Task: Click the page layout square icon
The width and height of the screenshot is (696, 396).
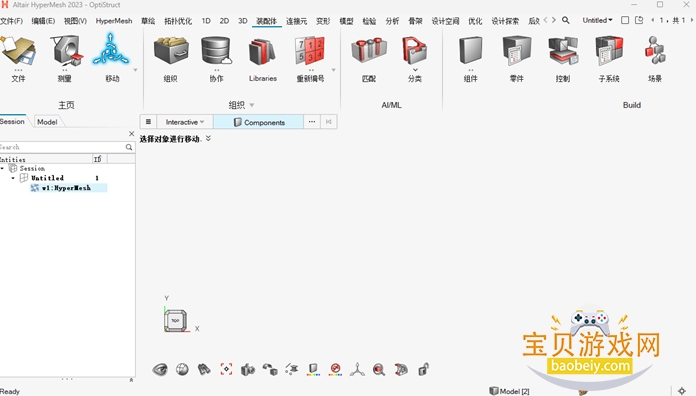Action: [625, 20]
